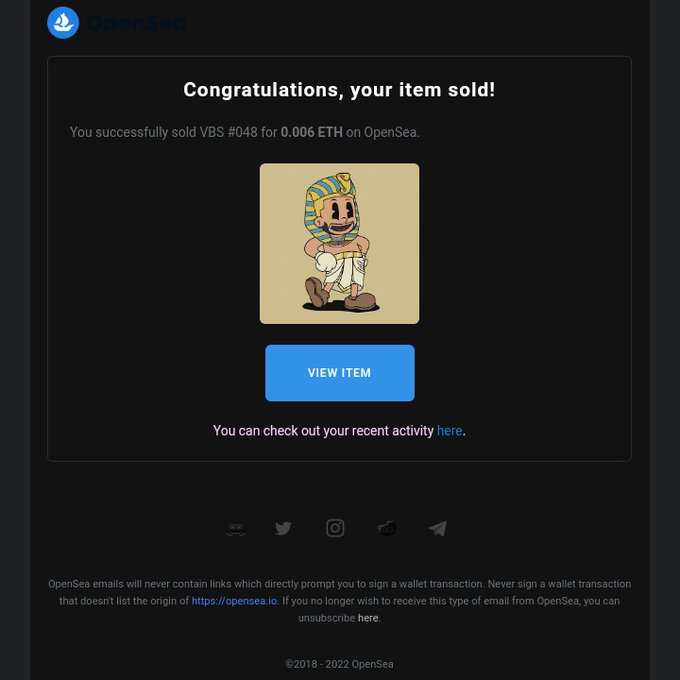Open the Reddit alien icon
The height and width of the screenshot is (680, 680).
click(386, 528)
